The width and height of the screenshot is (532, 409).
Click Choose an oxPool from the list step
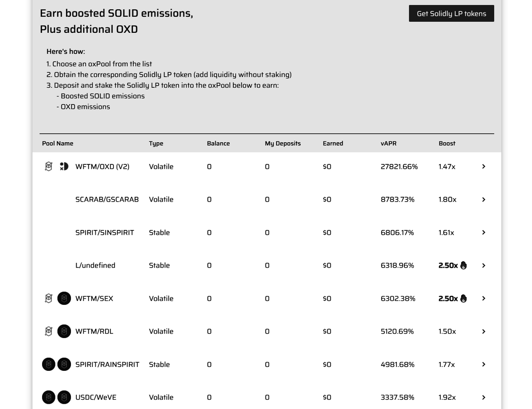coord(99,64)
